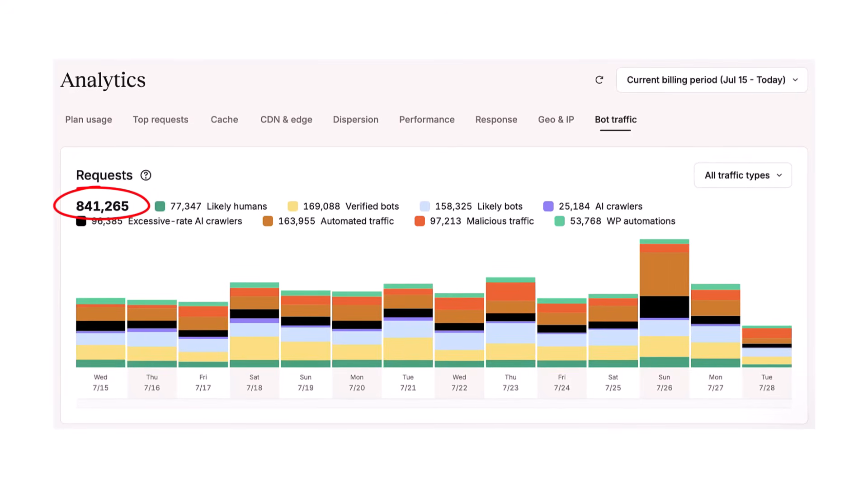Click the AI crawlers legend label

(x=618, y=206)
